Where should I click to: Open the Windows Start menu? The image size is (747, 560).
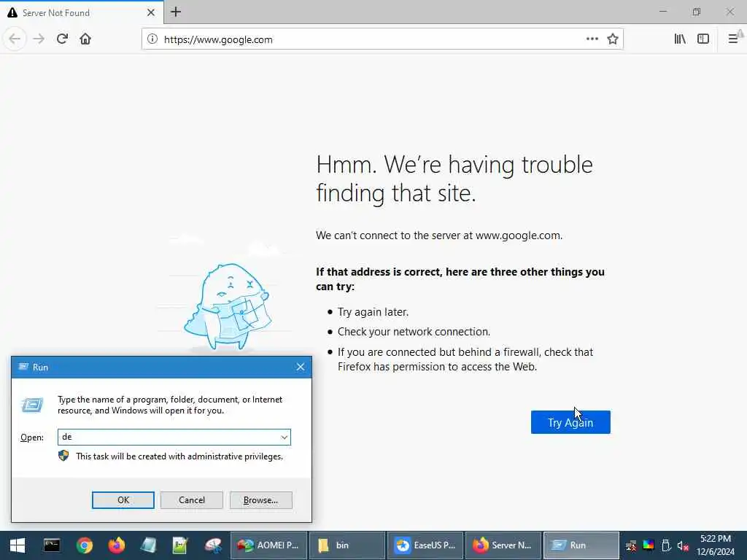[18, 545]
